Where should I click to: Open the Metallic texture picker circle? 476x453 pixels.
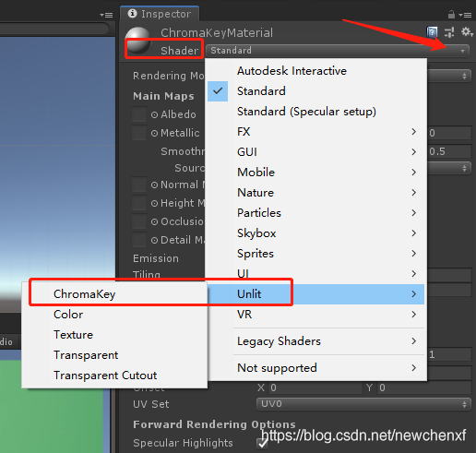(x=154, y=134)
